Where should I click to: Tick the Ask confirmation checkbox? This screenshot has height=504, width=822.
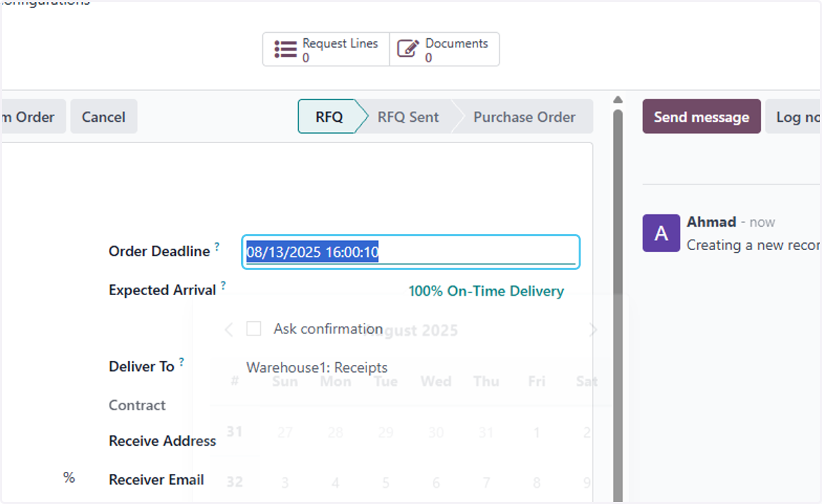253,329
